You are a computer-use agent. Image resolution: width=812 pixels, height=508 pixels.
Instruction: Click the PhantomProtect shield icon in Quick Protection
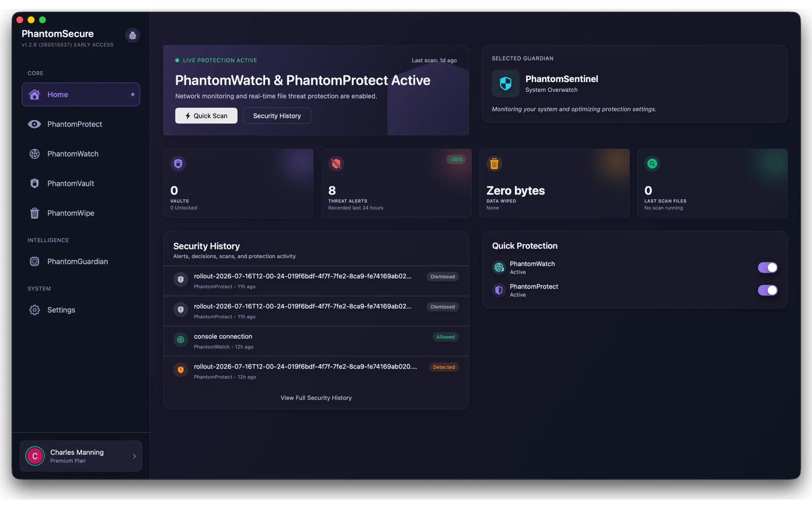pyautogui.click(x=499, y=290)
